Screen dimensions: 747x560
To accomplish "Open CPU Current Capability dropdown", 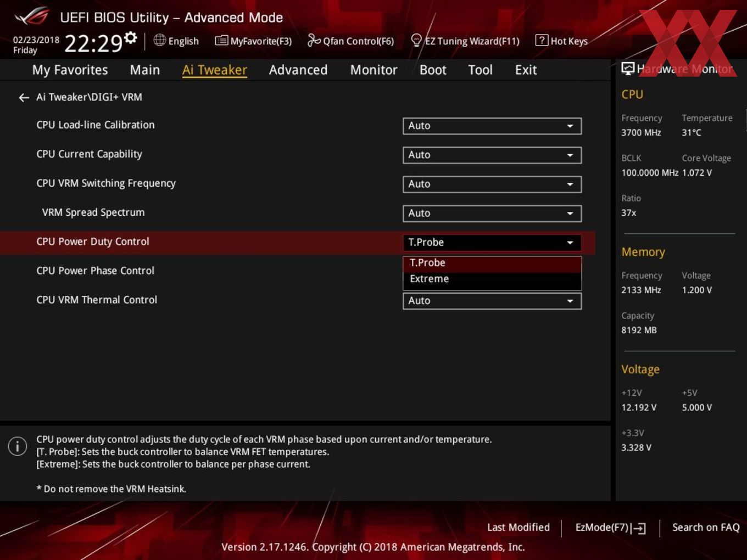I will pos(492,155).
